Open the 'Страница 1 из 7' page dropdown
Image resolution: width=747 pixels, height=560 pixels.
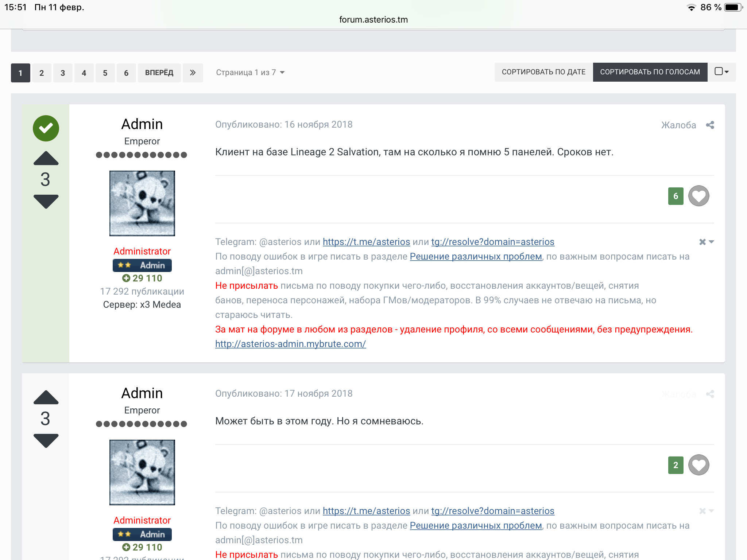pyautogui.click(x=250, y=73)
